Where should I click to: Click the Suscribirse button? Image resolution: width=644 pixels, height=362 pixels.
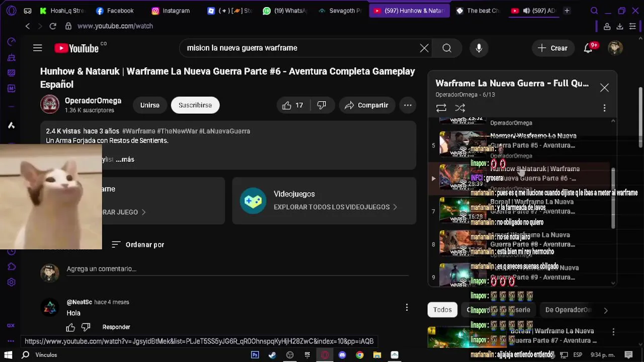[x=195, y=105]
